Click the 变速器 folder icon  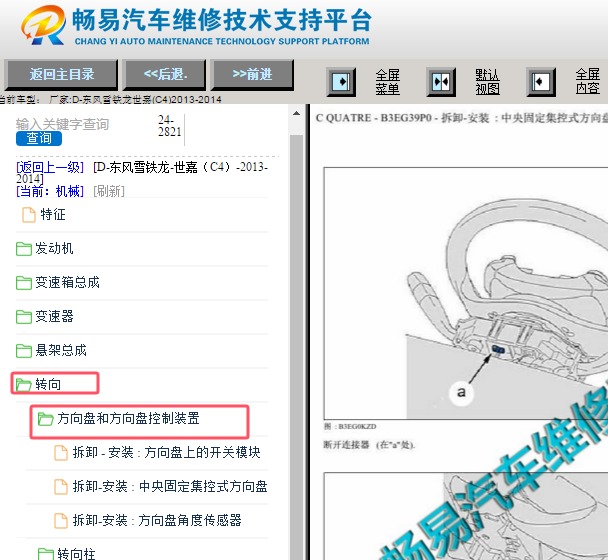click(24, 317)
